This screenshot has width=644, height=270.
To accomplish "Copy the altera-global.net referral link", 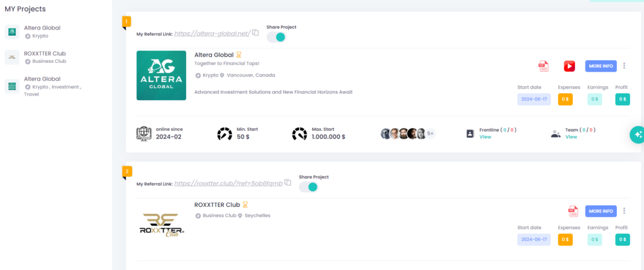I will click(x=255, y=33).
